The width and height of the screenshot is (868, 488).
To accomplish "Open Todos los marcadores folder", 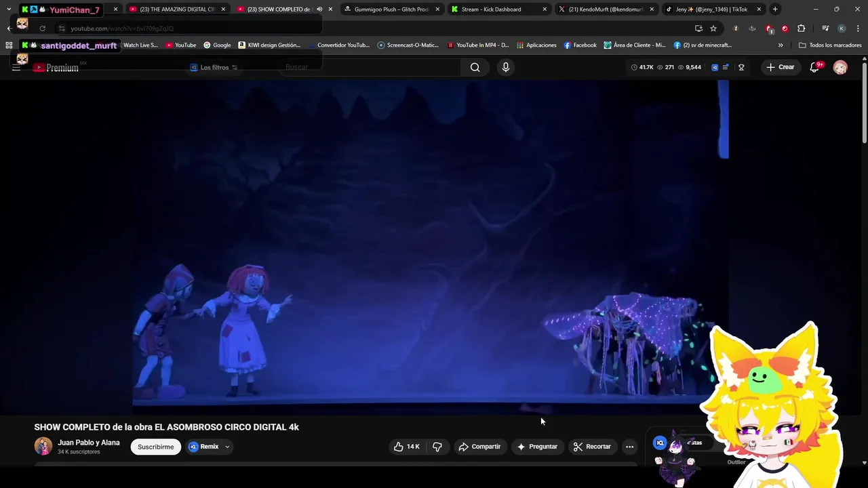I will point(830,45).
